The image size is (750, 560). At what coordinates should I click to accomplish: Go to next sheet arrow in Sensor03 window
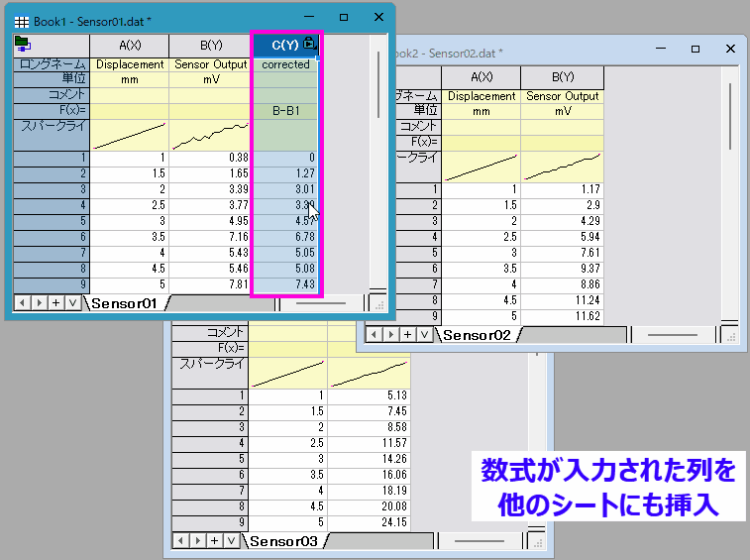(197, 541)
